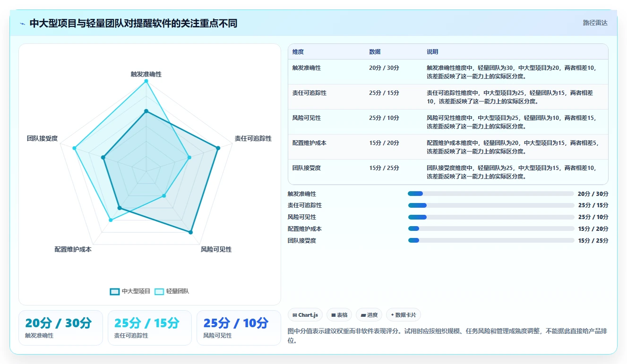Screen dimensions: 627x364
Task: Click the 说明 table column header
Action: [432, 51]
